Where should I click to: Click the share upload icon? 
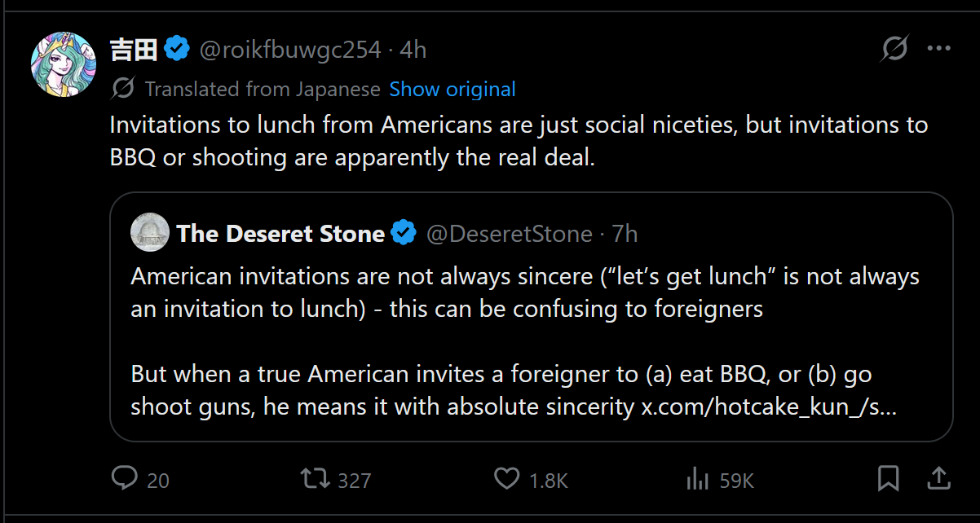[938, 478]
